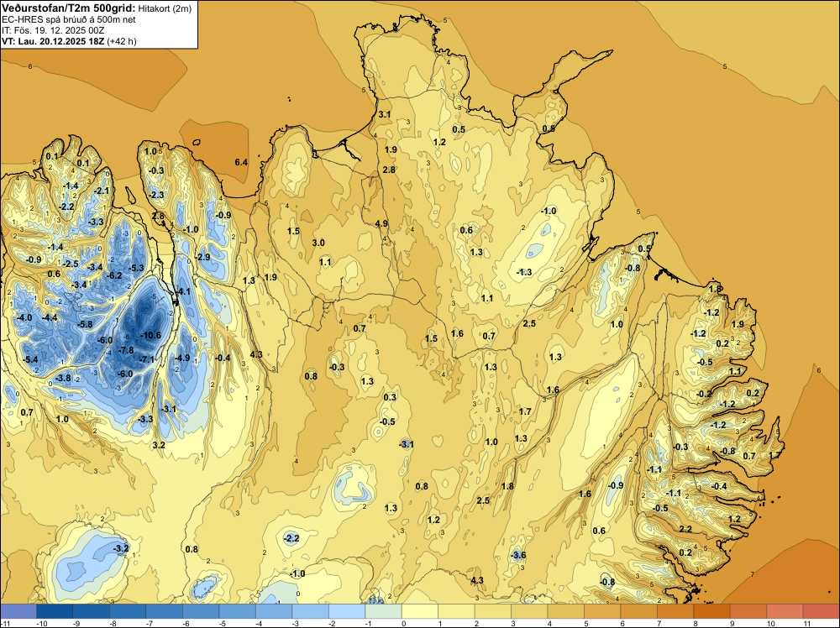Image resolution: width=840 pixels, height=628 pixels.
Task: Select legend swatch between 10 and 11
Action: pos(785,611)
